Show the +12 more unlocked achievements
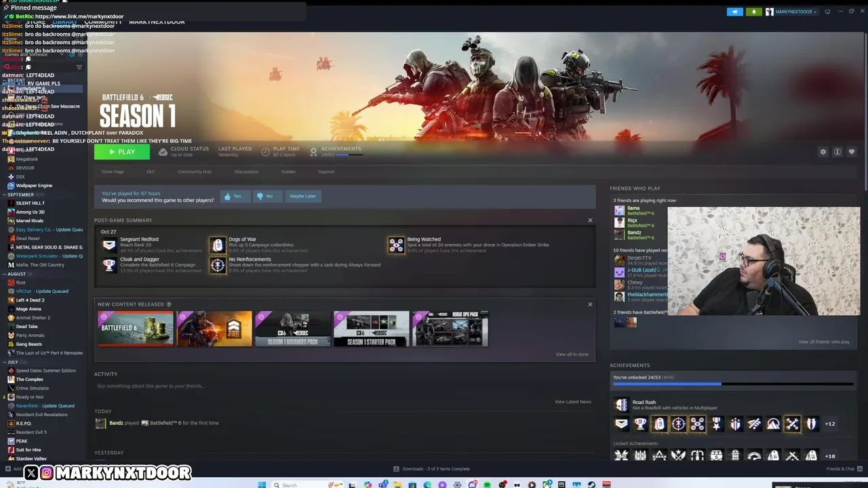 830,424
